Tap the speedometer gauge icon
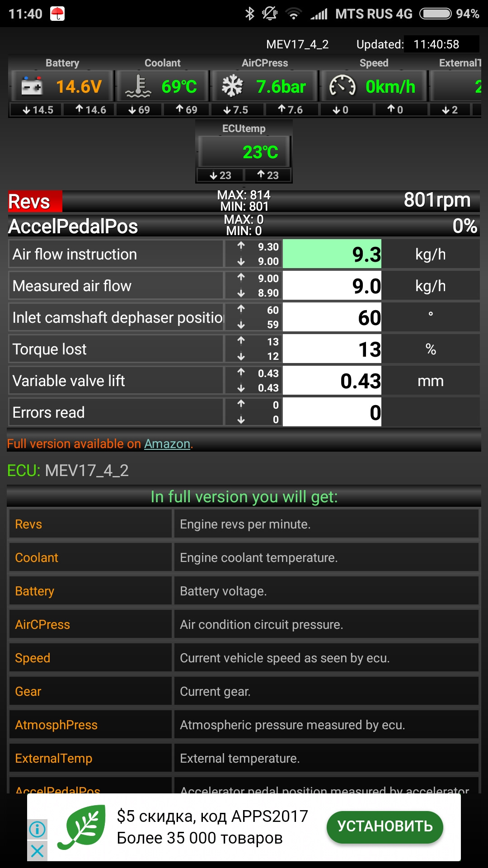Screen dimensions: 488x868 point(342,86)
